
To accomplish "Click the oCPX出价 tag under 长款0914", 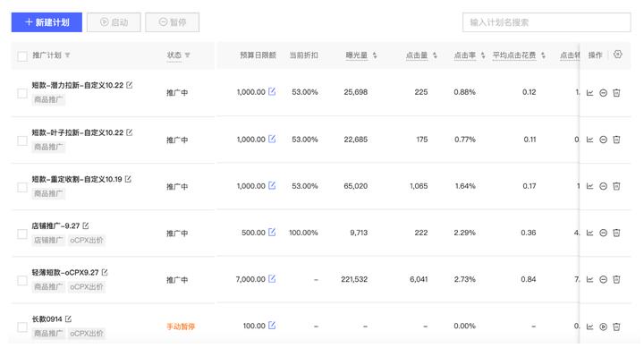I will [x=86, y=333].
